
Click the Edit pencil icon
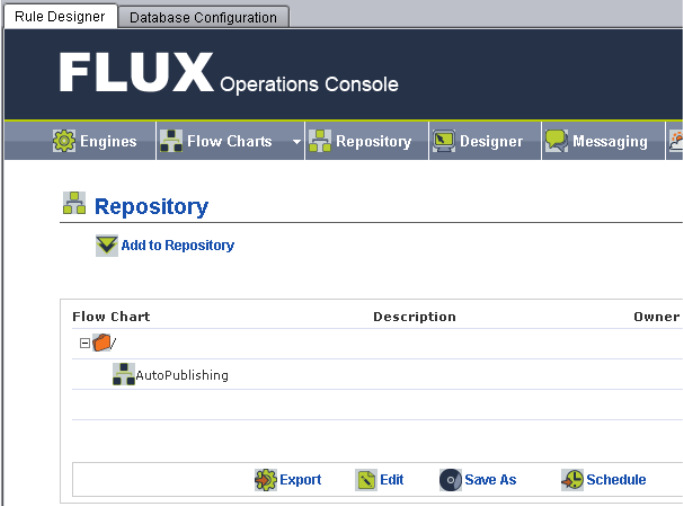366,480
